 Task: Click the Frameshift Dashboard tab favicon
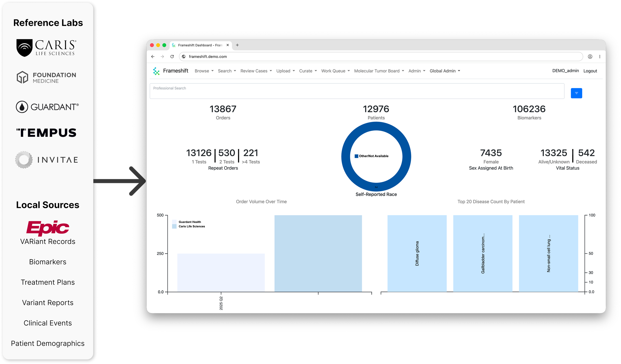[x=174, y=45]
